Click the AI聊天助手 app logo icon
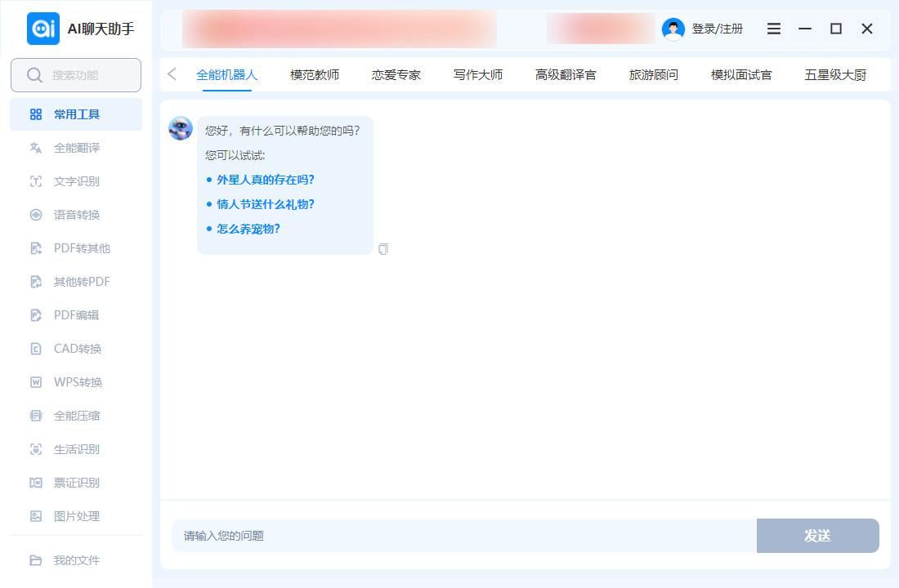The height and width of the screenshot is (588, 899). click(43, 28)
